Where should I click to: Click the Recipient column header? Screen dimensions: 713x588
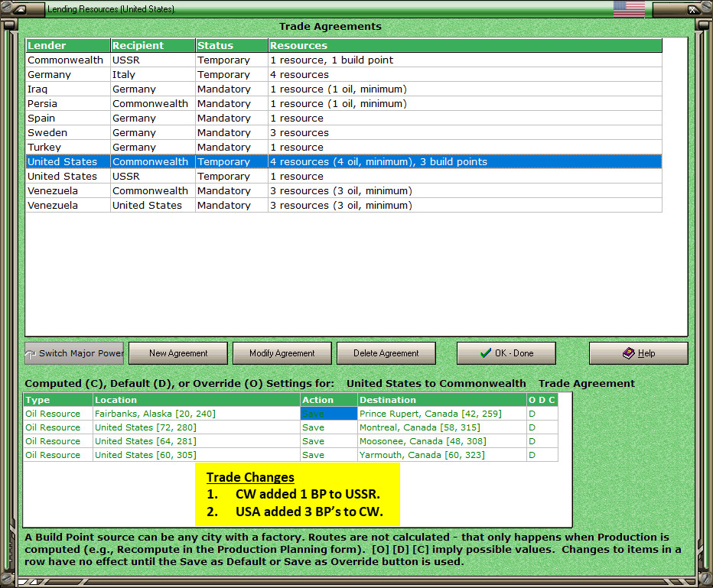pos(153,45)
